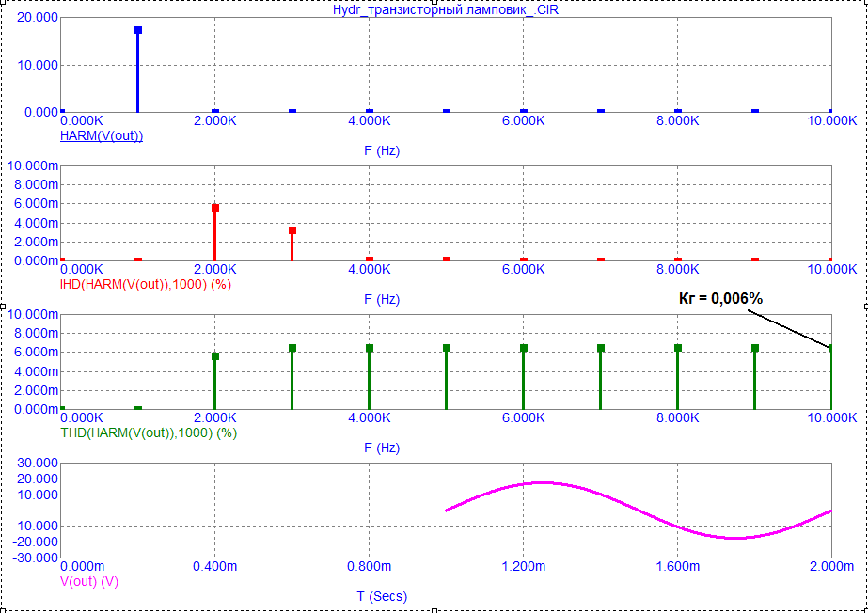
Task: Select the underlined HARM(V(out)) plot label
Action: point(102,135)
